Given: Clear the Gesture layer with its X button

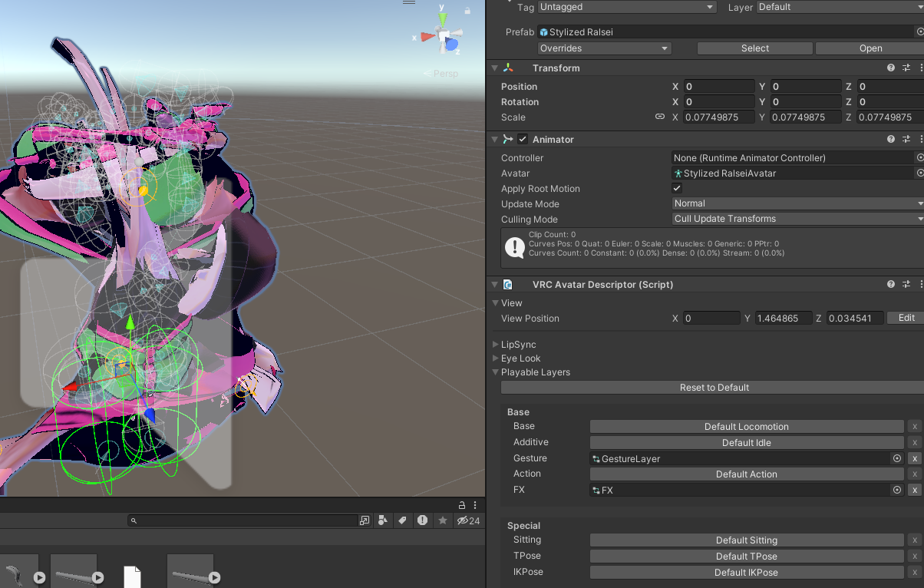Looking at the screenshot, I should (x=914, y=458).
